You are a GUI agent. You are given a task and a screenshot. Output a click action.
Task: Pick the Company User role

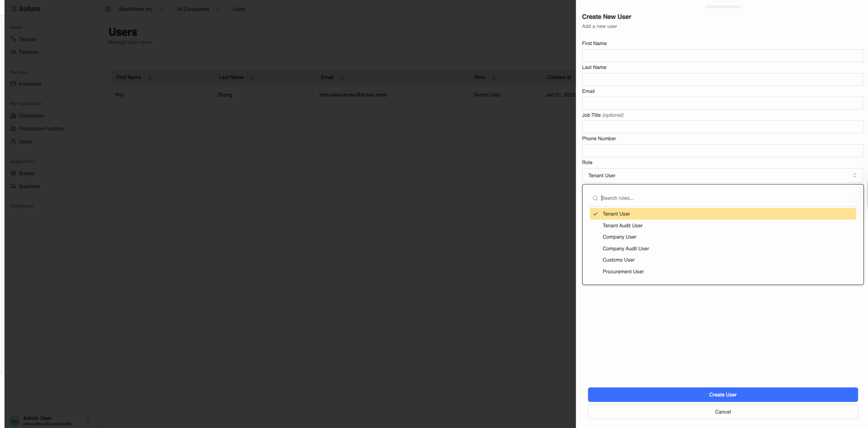pos(619,237)
